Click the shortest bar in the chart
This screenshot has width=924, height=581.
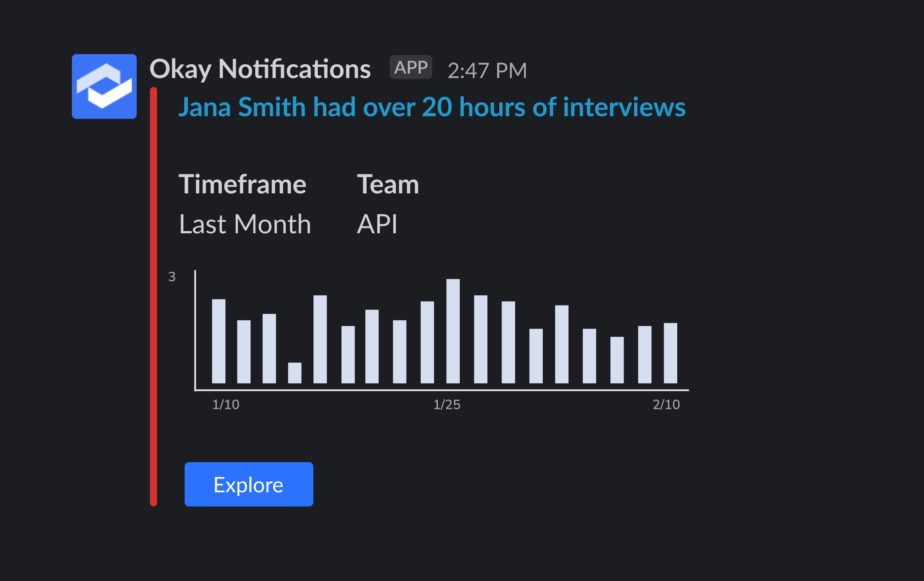pos(294,373)
